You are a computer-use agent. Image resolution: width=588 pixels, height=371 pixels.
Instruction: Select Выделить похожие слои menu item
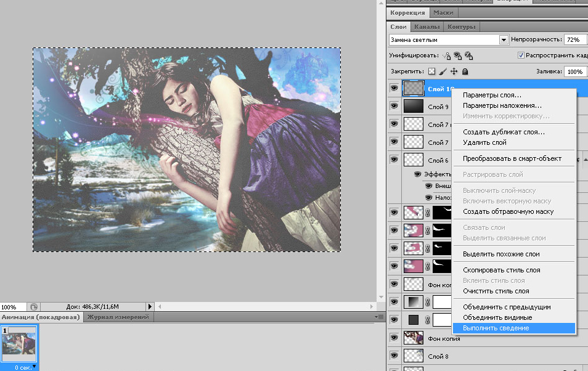(501, 254)
